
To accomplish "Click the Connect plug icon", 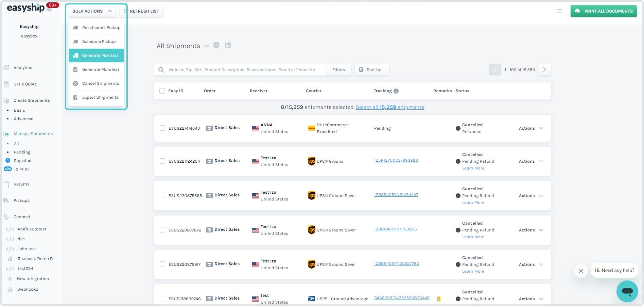I will click(x=6, y=217).
